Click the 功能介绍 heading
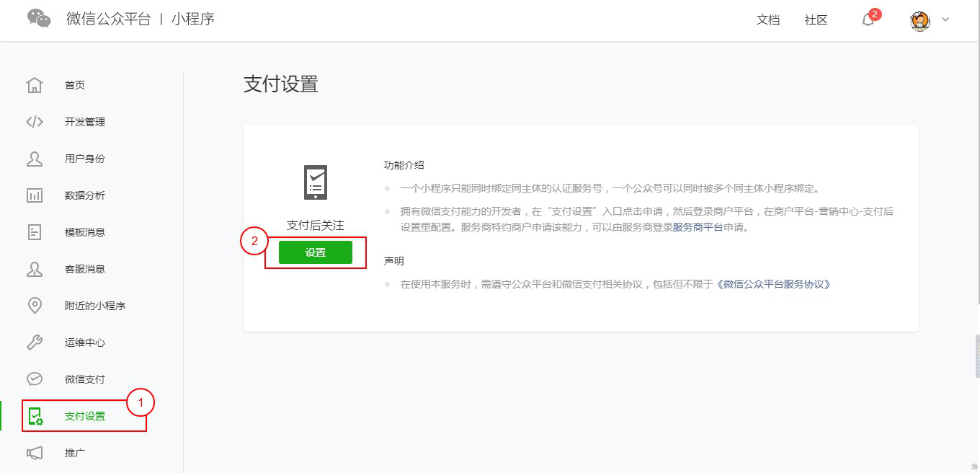 pyautogui.click(x=404, y=165)
